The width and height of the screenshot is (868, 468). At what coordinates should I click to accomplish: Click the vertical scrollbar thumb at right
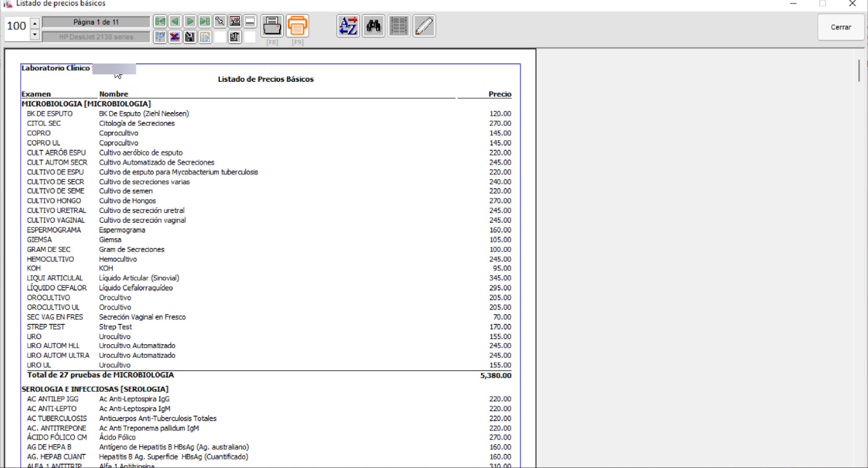coord(859,71)
